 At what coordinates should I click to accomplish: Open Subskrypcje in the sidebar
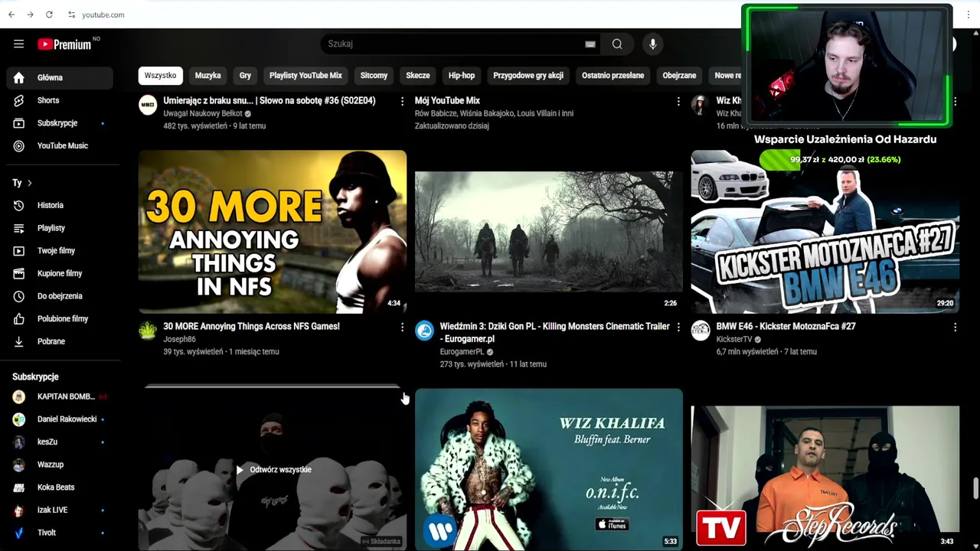tap(60, 123)
